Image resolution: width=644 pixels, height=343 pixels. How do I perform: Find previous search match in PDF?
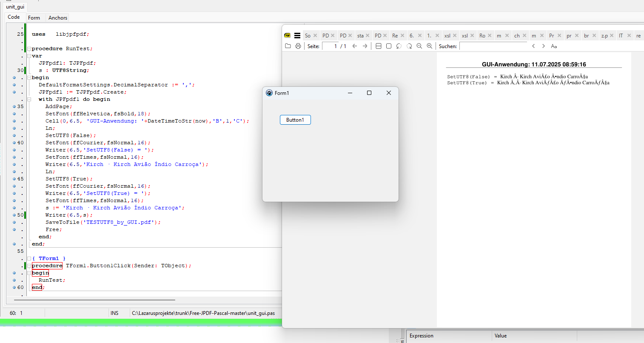coord(533,46)
